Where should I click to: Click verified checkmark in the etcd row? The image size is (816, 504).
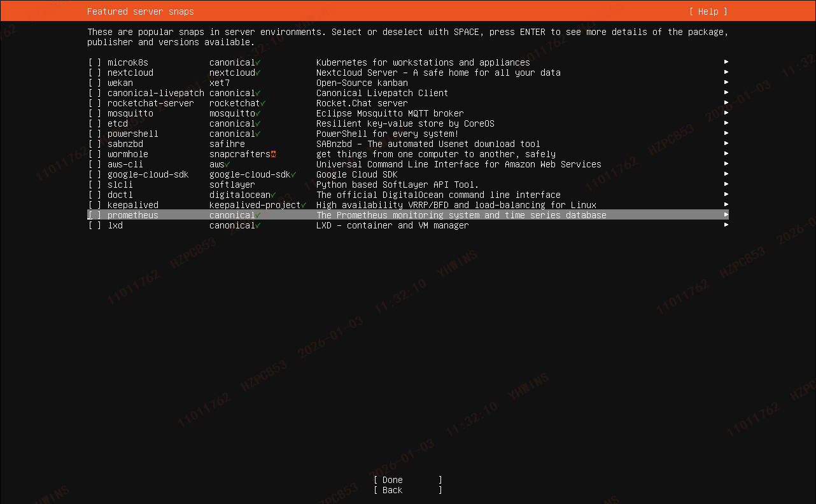258,123
